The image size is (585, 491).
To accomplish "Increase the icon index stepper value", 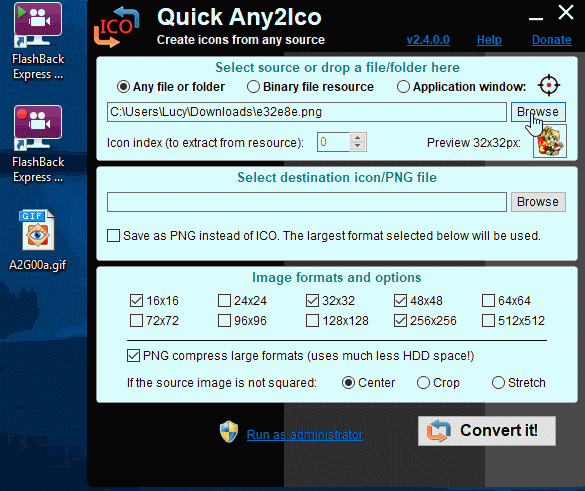I will point(357,138).
